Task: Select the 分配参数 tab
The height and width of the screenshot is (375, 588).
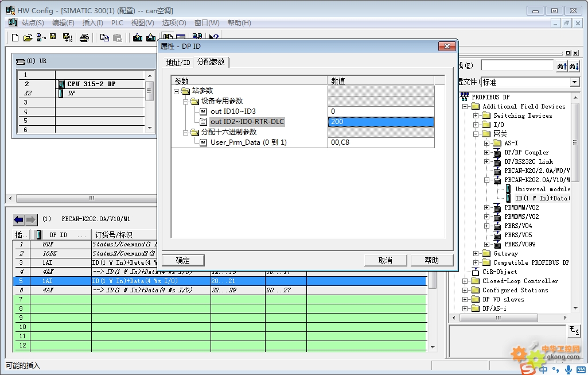Action: pyautogui.click(x=211, y=61)
